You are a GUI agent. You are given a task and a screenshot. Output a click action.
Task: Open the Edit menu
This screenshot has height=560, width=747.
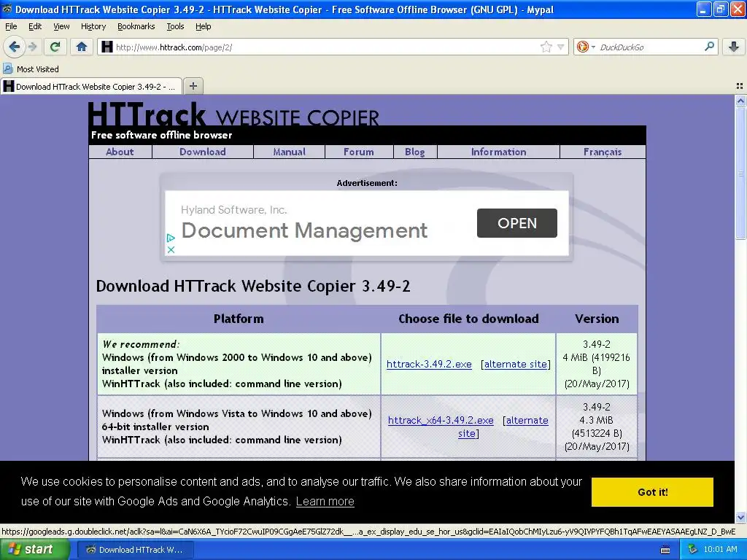(x=35, y=26)
